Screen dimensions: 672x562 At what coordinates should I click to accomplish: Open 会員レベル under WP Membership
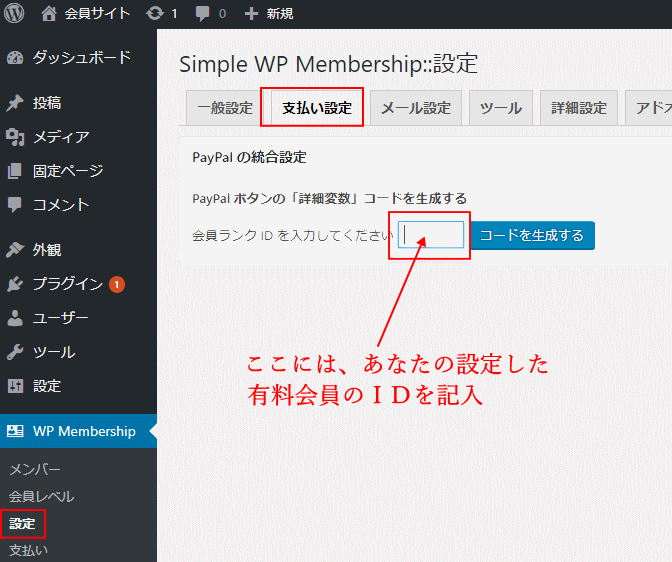[42, 496]
